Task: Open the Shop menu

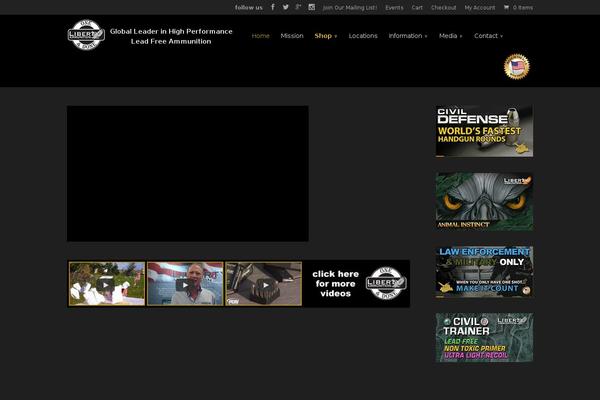Action: pyautogui.click(x=326, y=36)
